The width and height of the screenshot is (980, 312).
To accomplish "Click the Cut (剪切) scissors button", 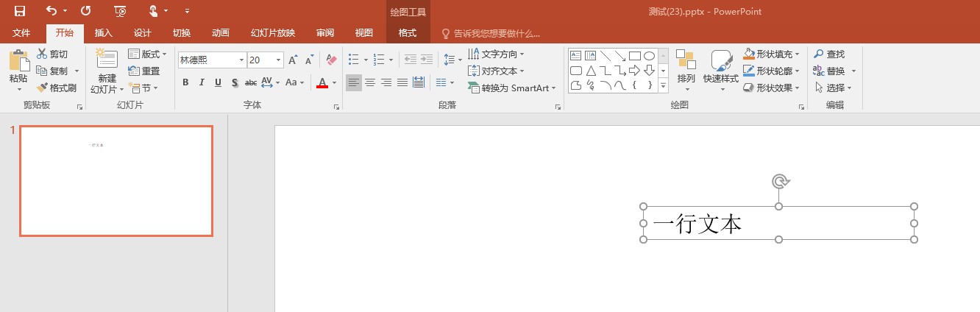I will tap(52, 54).
